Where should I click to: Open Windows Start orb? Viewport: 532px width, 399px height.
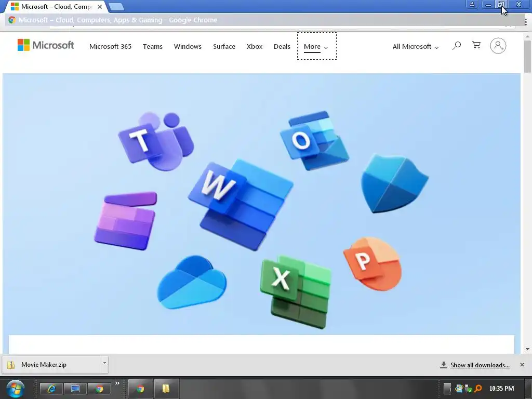(x=15, y=389)
